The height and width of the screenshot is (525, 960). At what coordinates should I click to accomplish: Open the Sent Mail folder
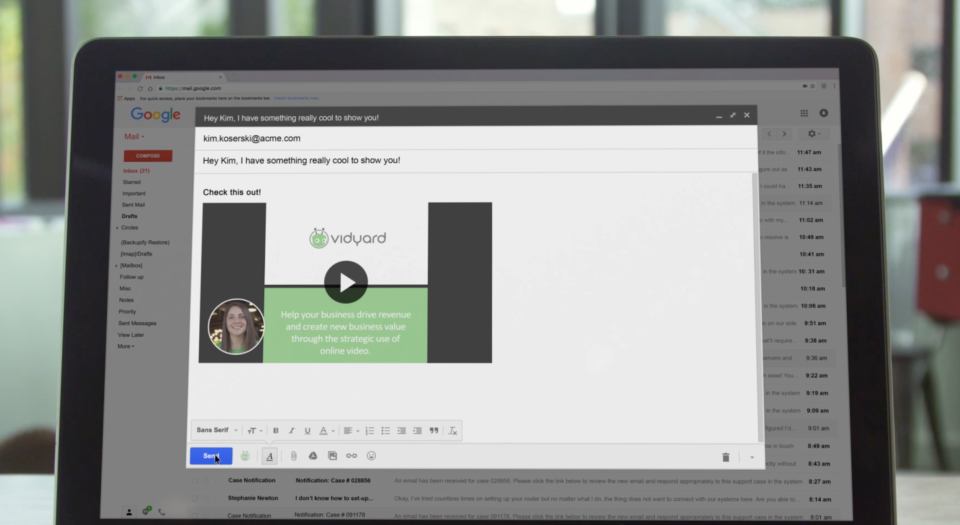point(133,204)
